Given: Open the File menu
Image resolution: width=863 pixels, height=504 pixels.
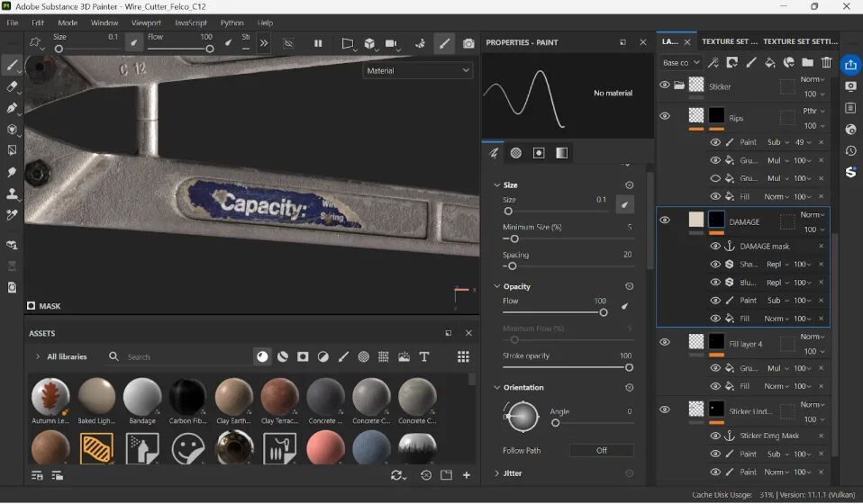Looking at the screenshot, I should [x=12, y=23].
